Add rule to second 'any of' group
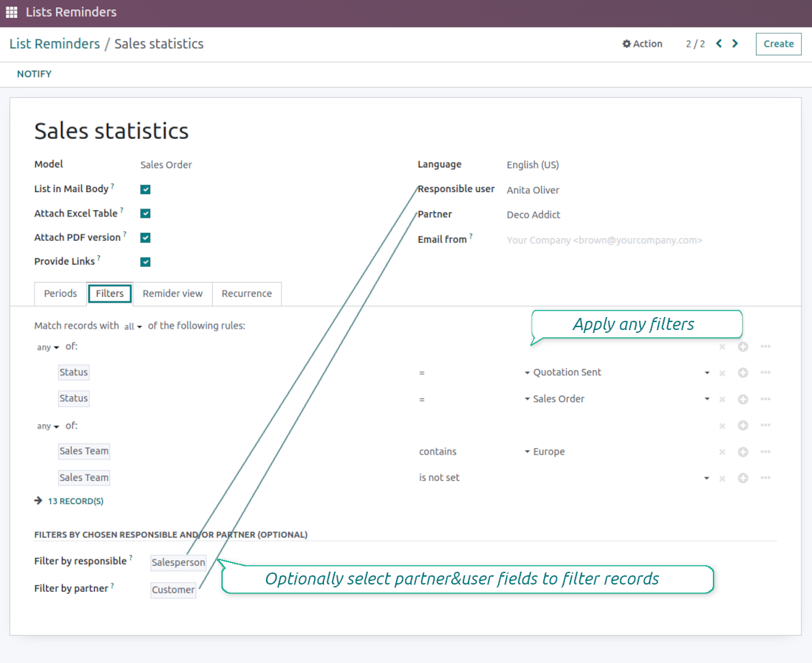This screenshot has width=812, height=663. click(742, 426)
